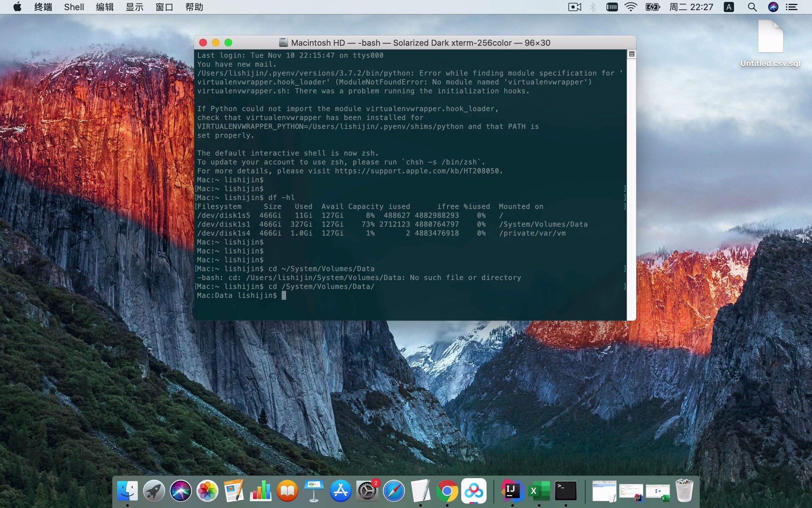Click the terminal cursor at the Mac:Data prompt
The image size is (812, 508).
click(x=284, y=295)
